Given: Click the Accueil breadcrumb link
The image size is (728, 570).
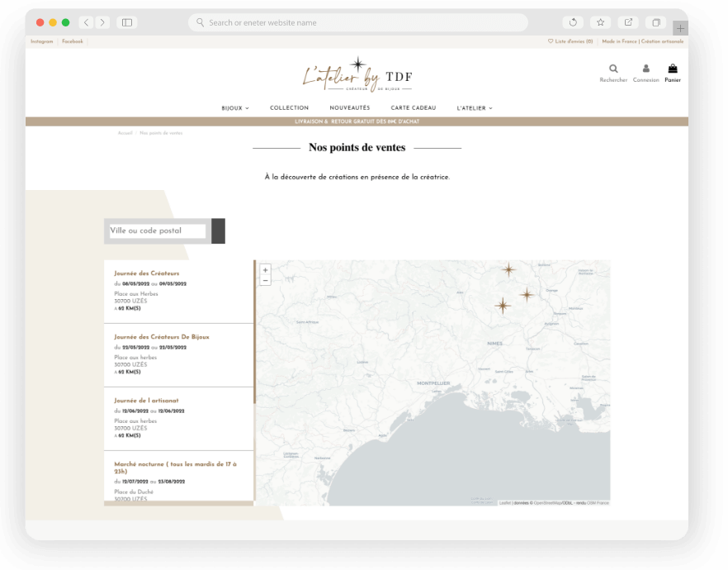Looking at the screenshot, I should pos(125,133).
